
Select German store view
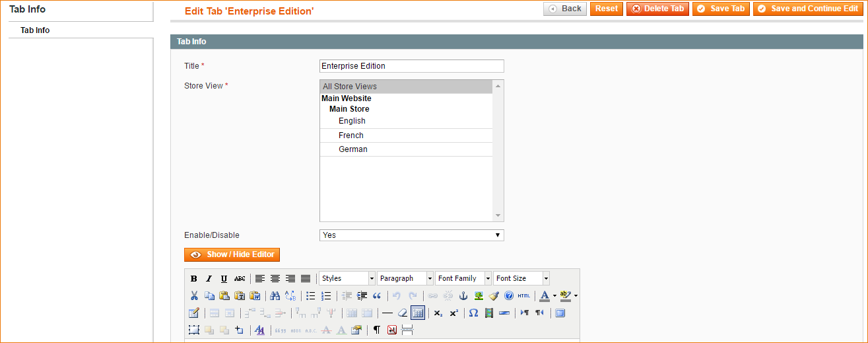click(406, 149)
